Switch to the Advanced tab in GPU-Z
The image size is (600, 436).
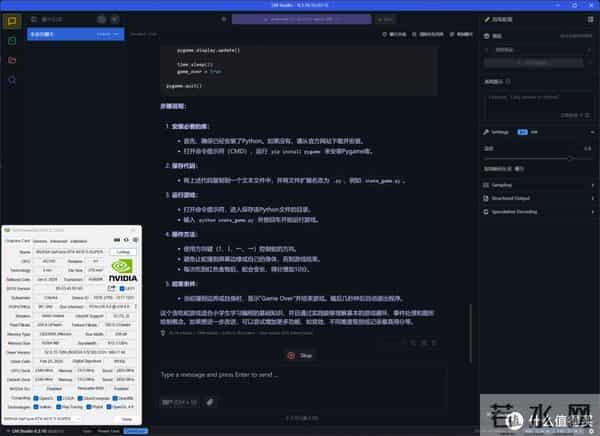(x=59, y=241)
